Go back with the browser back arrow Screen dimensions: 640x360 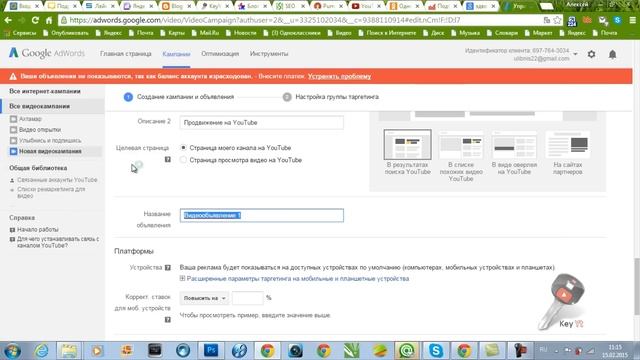point(8,20)
